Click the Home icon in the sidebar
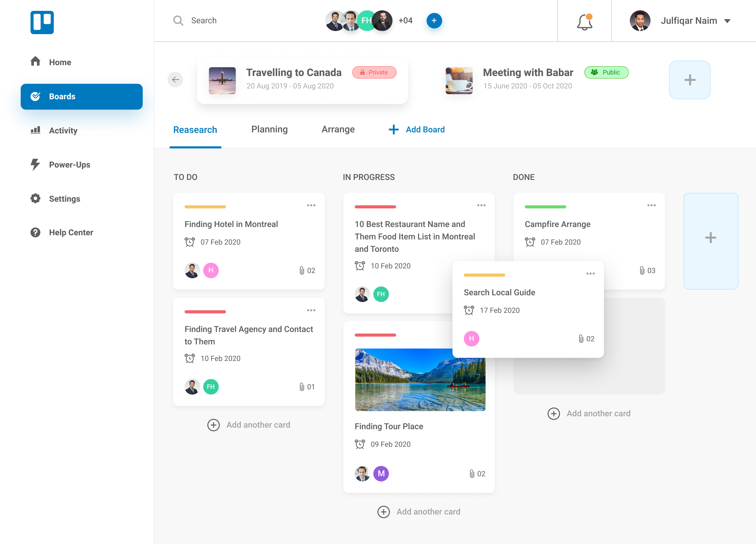Image resolution: width=756 pixels, height=544 pixels. 35,62
